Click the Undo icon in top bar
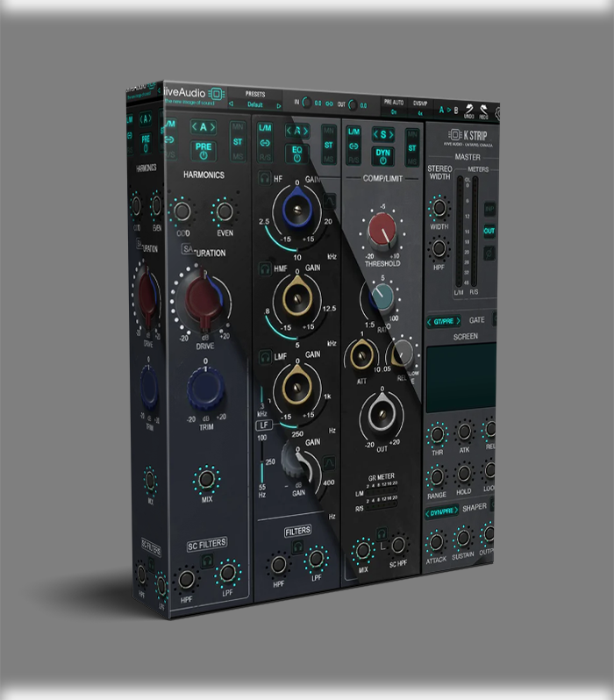Image resolution: width=614 pixels, height=700 pixels. click(469, 111)
